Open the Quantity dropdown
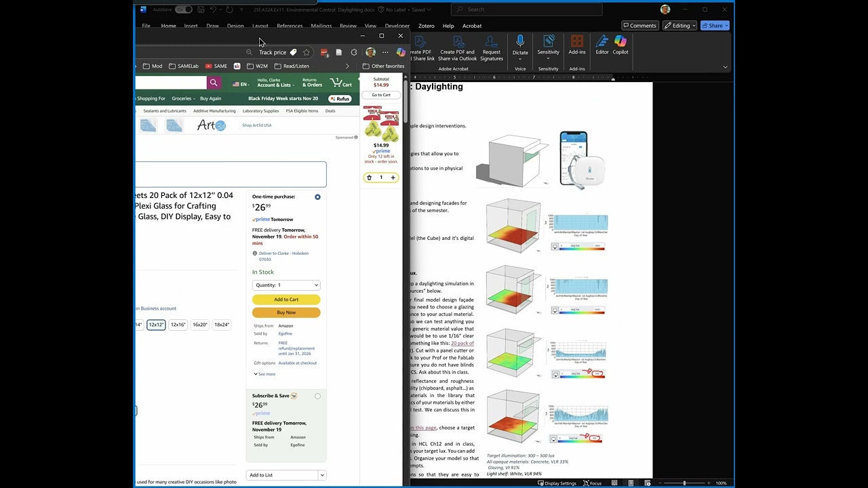Image resolution: width=868 pixels, height=488 pixels. pyautogui.click(x=286, y=285)
